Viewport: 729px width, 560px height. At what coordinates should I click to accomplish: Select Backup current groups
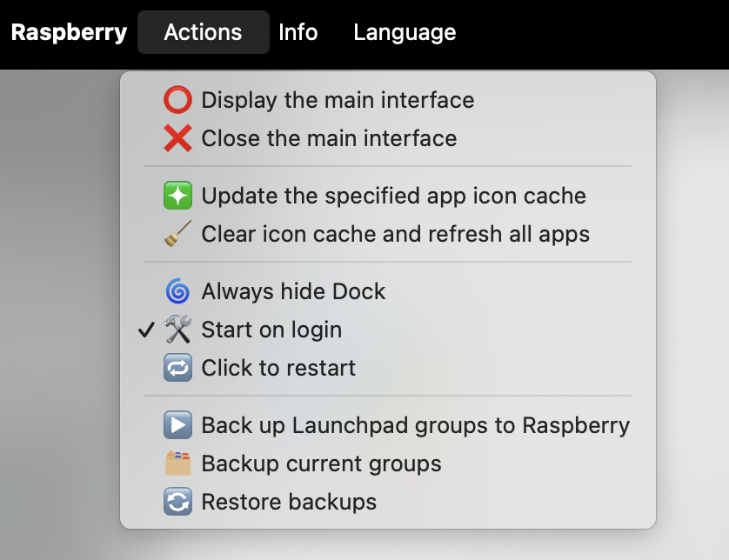click(321, 463)
